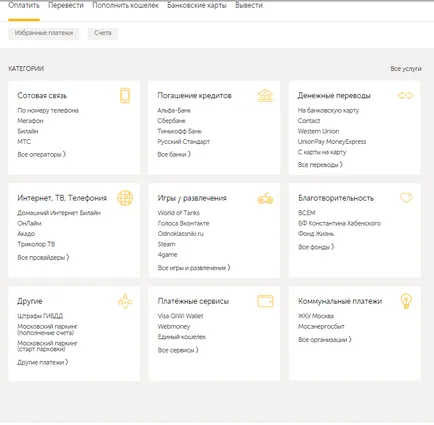
Task: Click the globe icon in Интернет, ТВ, Телефония
Action: point(125,198)
